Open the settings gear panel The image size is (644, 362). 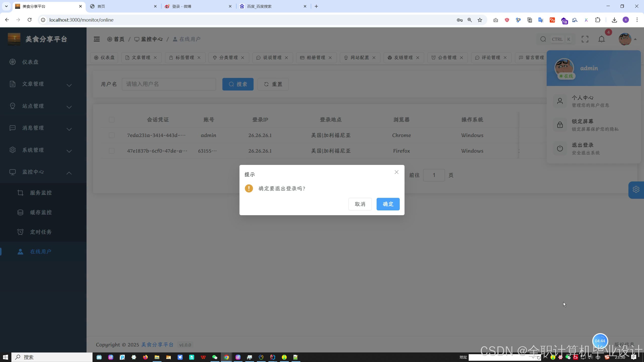636,190
